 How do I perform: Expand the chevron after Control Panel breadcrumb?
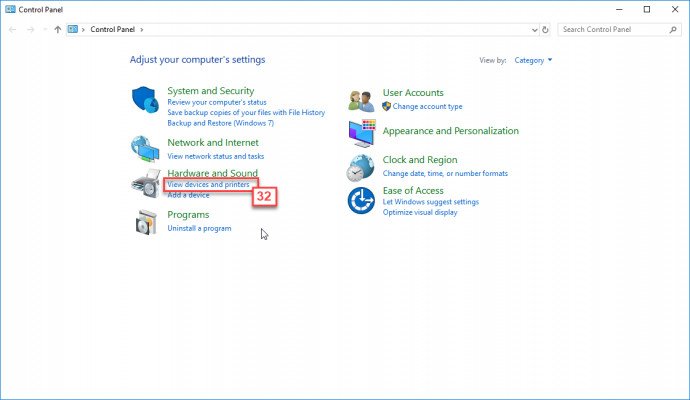(142, 29)
